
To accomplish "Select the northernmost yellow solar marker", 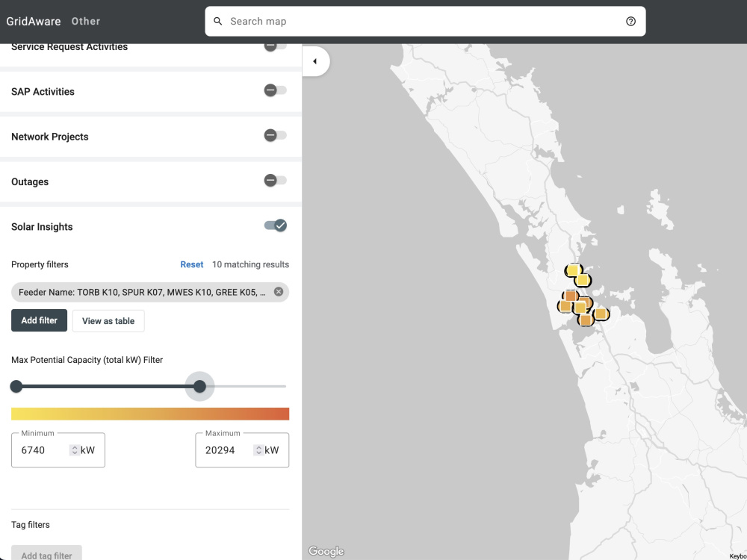I will 573,270.
